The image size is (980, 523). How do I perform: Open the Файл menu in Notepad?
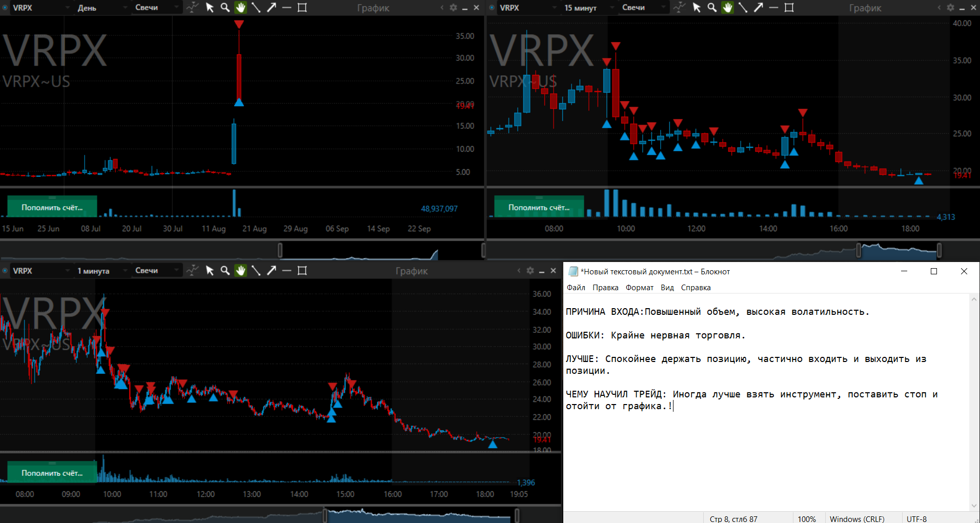click(x=576, y=288)
